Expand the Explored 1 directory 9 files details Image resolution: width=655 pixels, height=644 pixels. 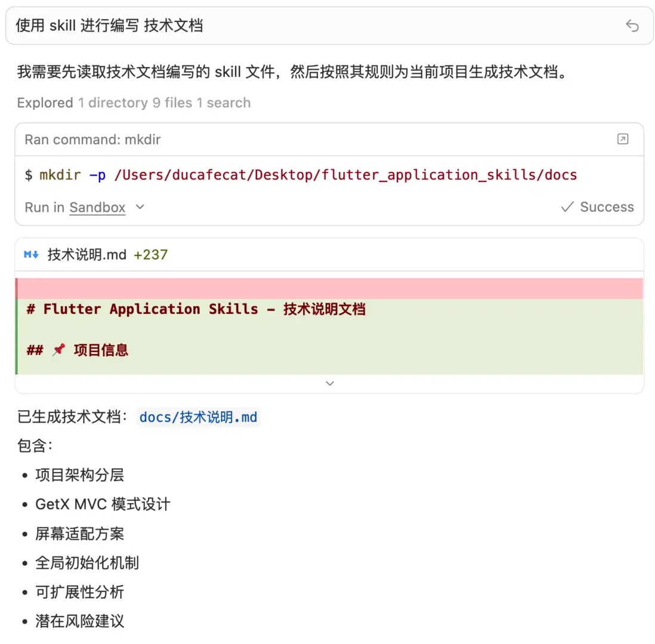132,103
